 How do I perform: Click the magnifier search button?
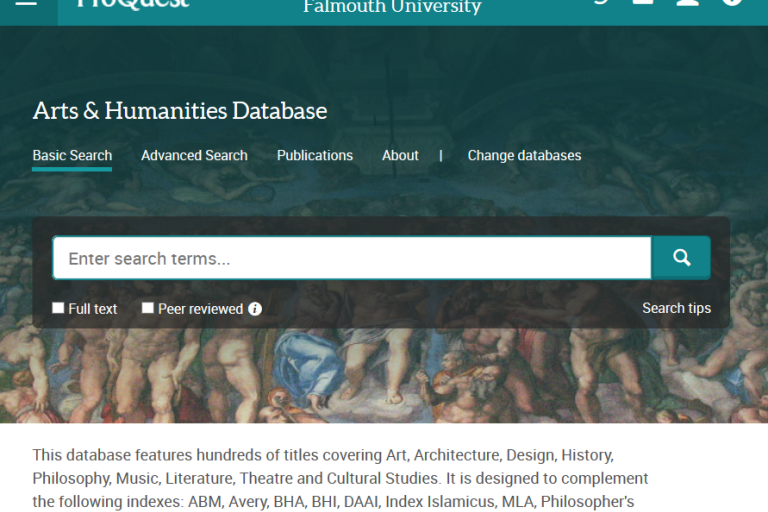tap(681, 258)
